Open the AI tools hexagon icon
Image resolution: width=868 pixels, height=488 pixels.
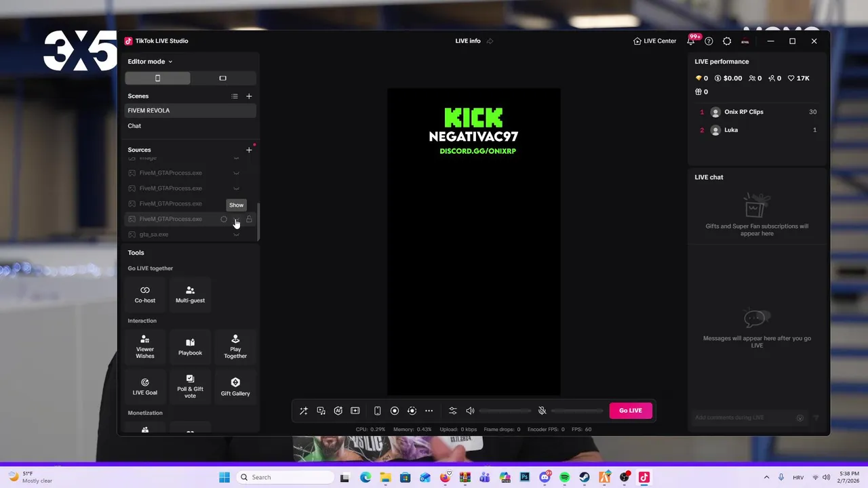[338, 411]
